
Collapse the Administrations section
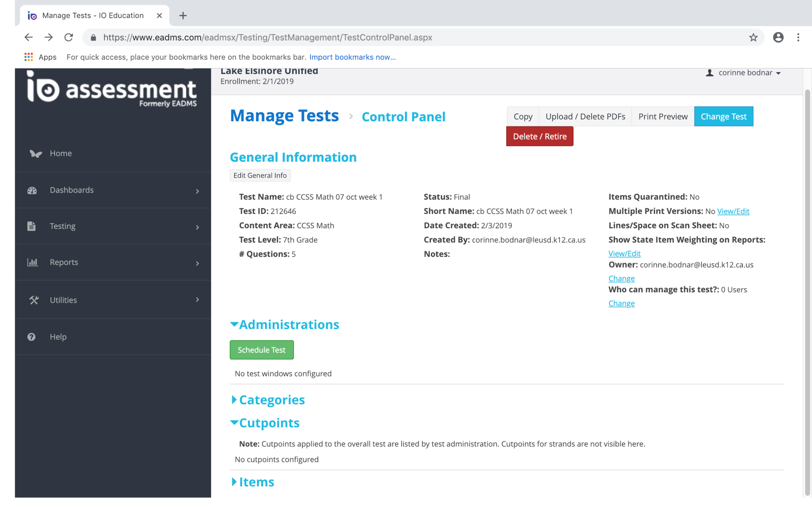pos(234,324)
